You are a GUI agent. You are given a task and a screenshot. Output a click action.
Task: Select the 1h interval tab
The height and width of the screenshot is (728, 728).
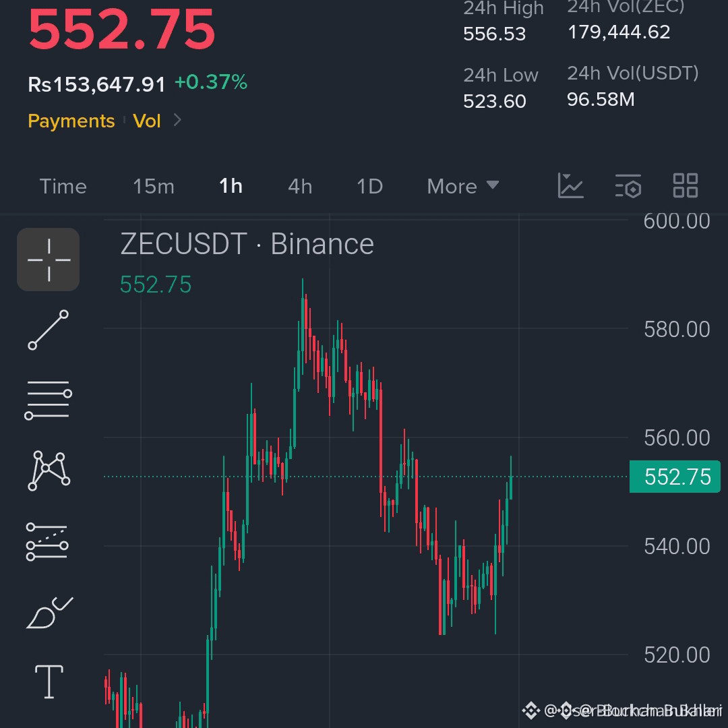tap(231, 187)
